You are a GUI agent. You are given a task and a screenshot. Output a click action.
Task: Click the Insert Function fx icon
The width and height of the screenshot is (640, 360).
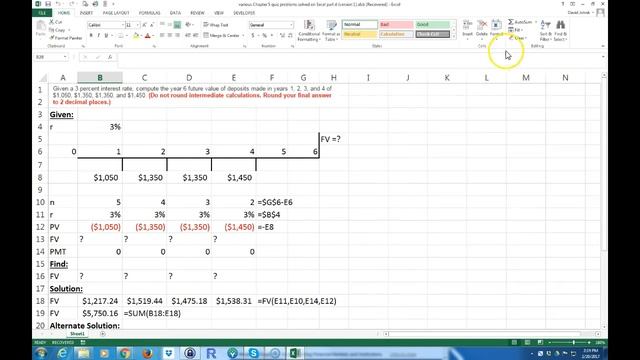coord(110,57)
